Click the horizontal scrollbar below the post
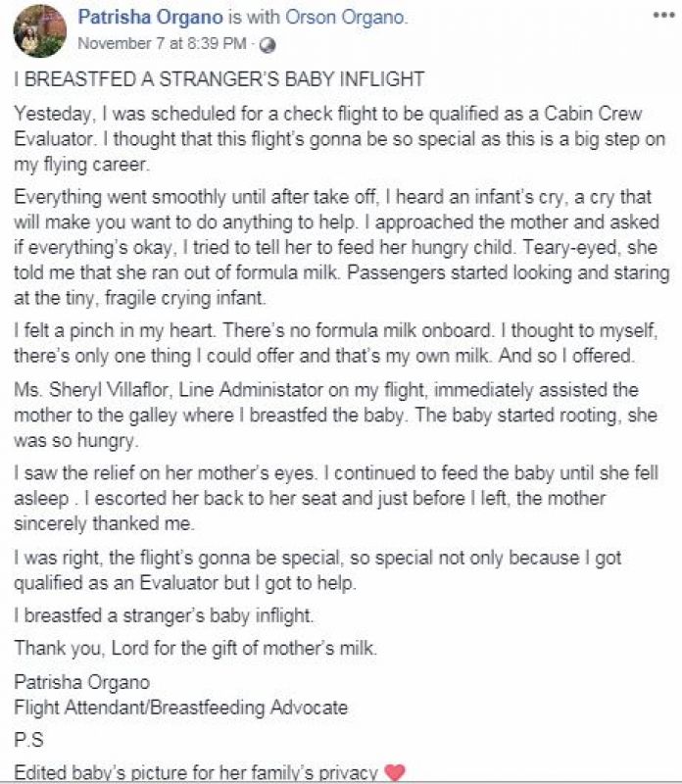682x784 pixels. pos(341,780)
